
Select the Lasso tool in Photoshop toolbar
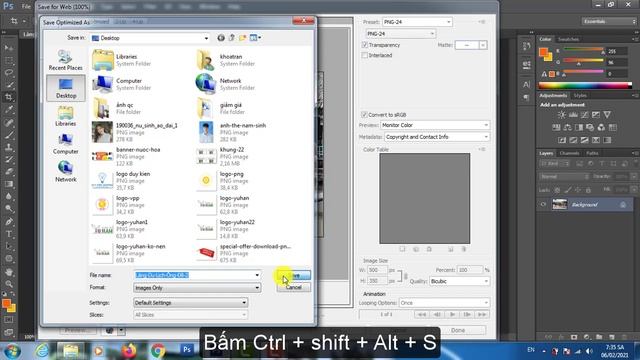point(9,73)
